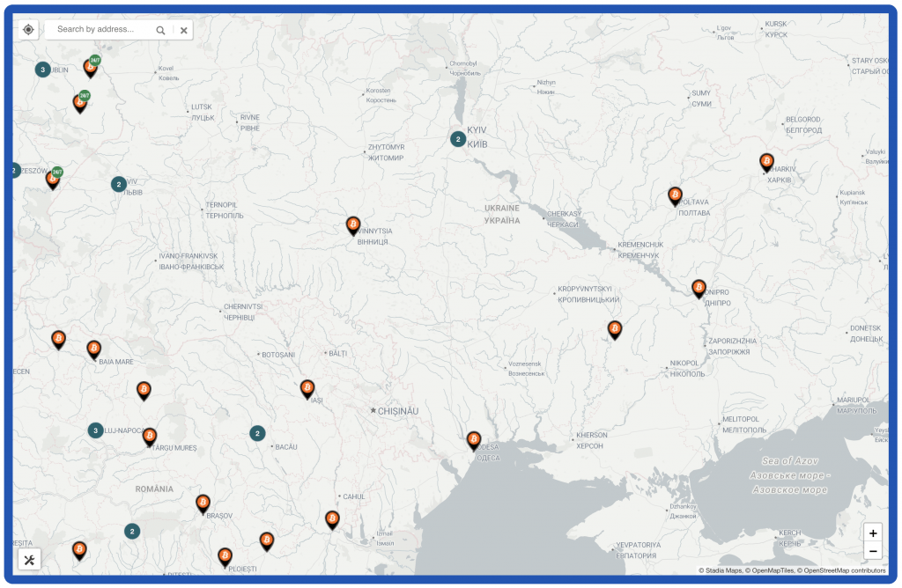This screenshot has width=902, height=588.
Task: Select the 24/7 Bitcoin pin beside Lublin
Action: click(x=91, y=67)
